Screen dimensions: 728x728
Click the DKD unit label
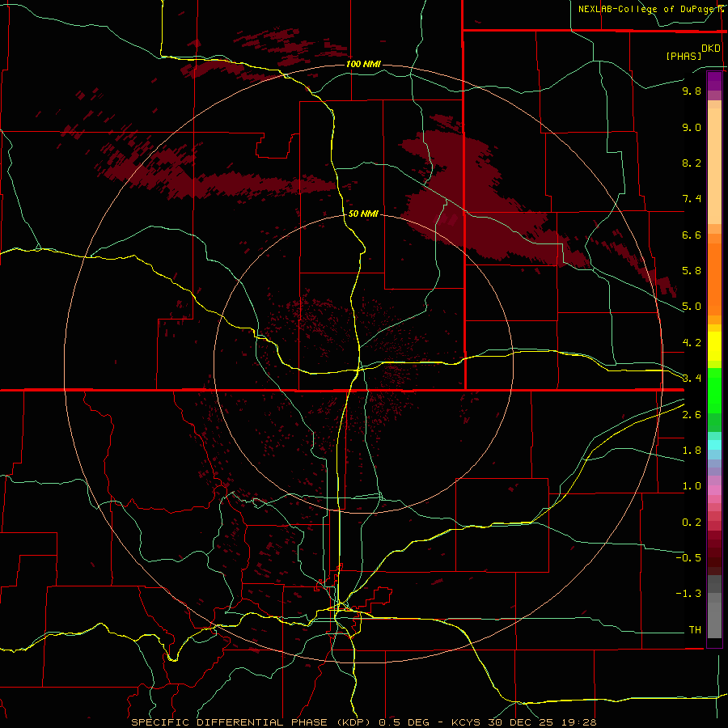[711, 49]
